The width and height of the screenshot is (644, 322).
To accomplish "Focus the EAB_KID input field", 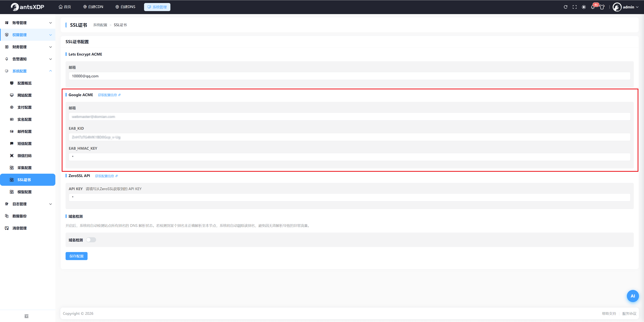I will point(350,137).
